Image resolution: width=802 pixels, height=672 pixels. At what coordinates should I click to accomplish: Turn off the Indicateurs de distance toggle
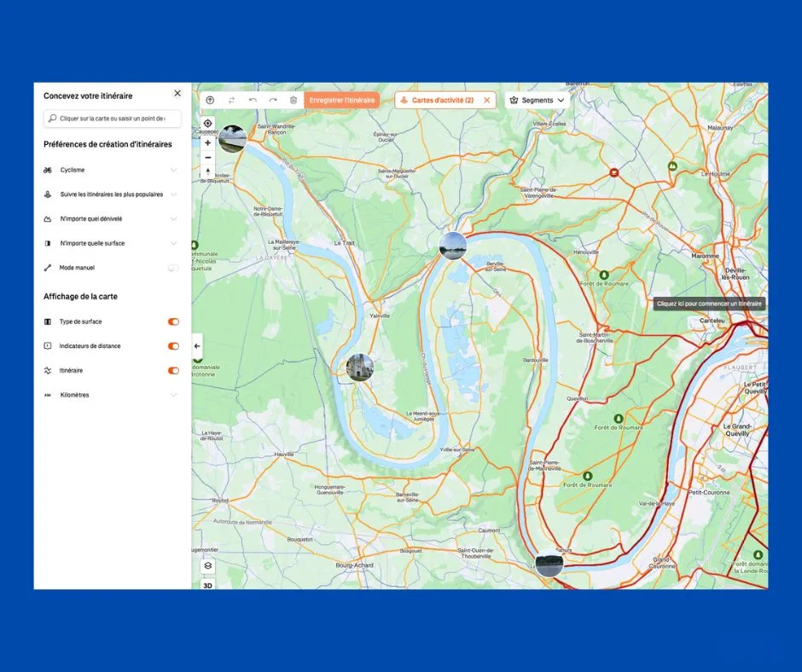pyautogui.click(x=173, y=346)
